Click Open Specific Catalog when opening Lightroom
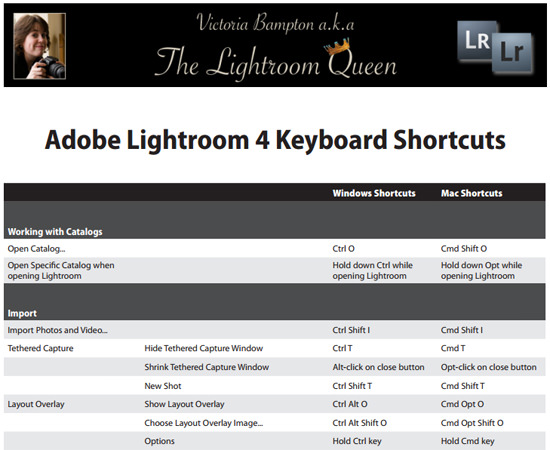 click(x=61, y=270)
